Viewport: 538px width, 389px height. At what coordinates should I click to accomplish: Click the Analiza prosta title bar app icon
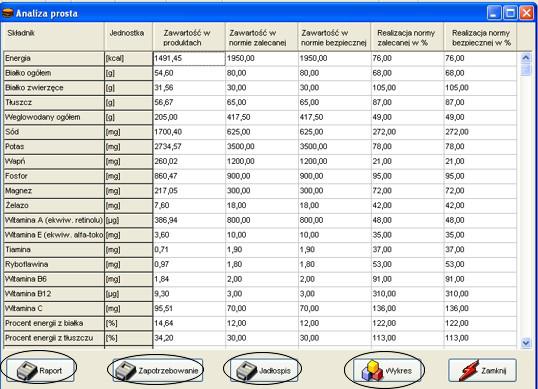pyautogui.click(x=8, y=13)
